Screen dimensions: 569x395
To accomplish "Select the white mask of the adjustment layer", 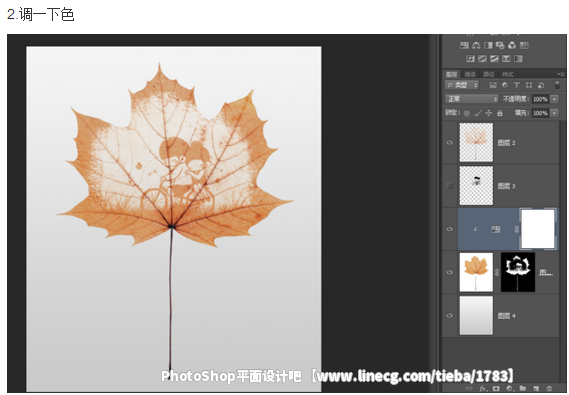I will (x=538, y=229).
